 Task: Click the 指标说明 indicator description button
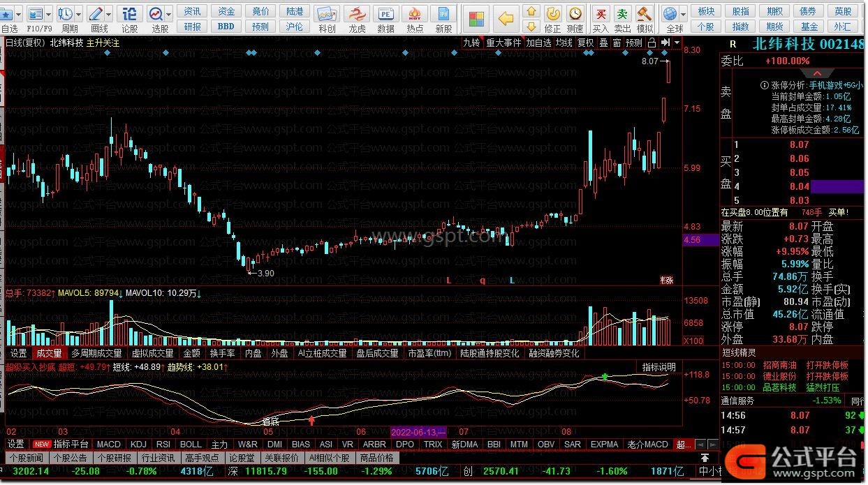[659, 367]
